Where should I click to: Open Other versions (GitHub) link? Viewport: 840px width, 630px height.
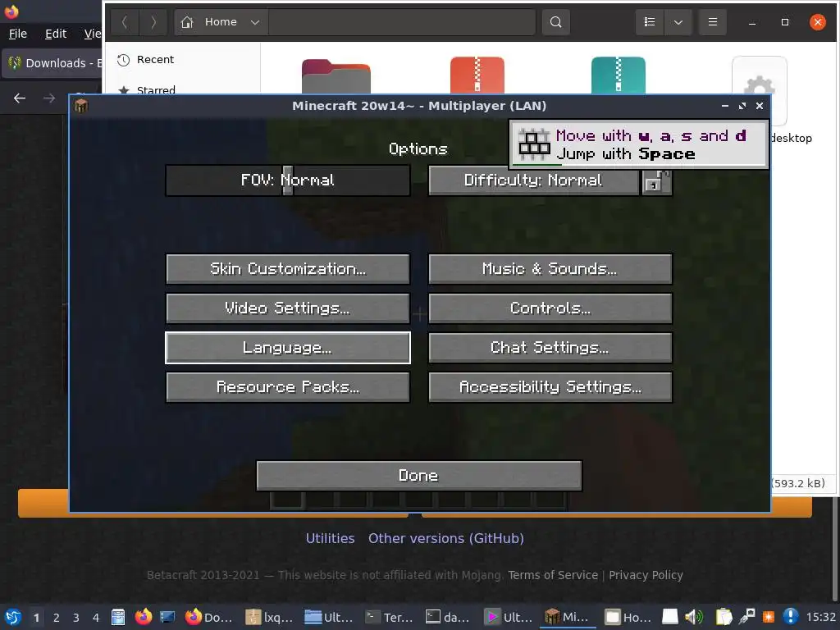(445, 538)
